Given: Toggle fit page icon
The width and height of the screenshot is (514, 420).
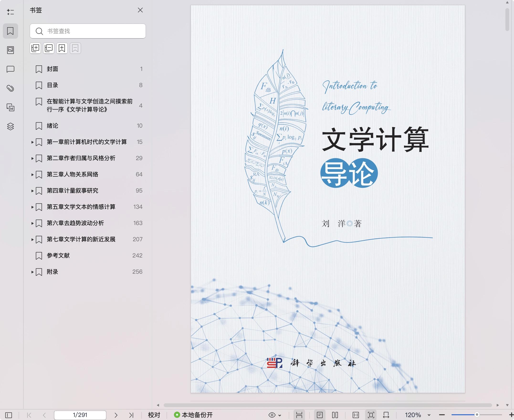Looking at the screenshot, I should pyautogui.click(x=371, y=415).
